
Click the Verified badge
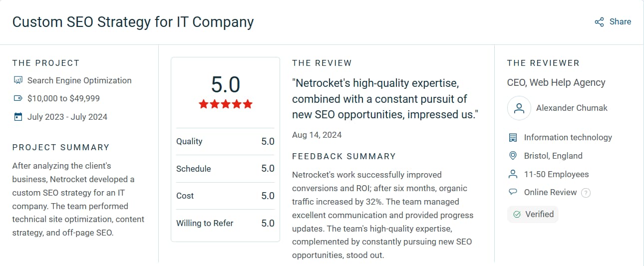coord(533,214)
